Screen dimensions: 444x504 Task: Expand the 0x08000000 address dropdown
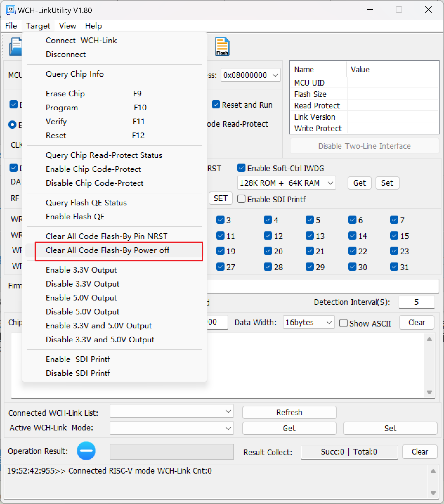click(275, 75)
